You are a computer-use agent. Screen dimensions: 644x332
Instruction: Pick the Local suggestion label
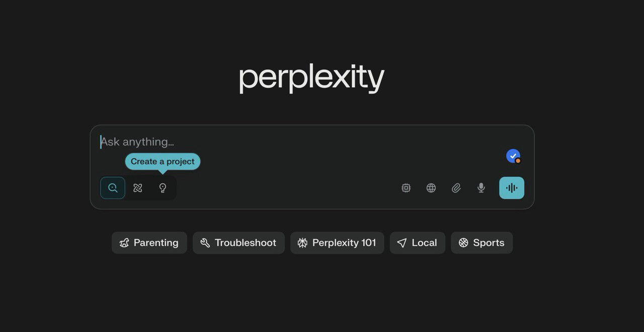click(x=424, y=243)
